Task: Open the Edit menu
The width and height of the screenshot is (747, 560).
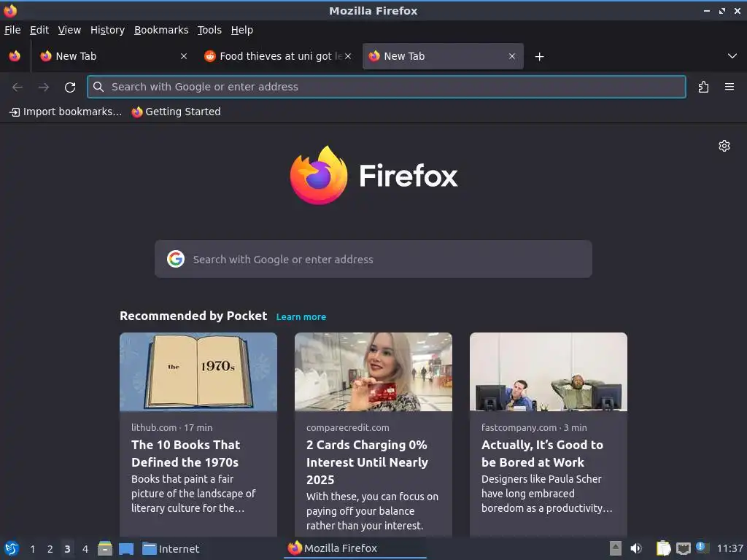Action: pos(39,30)
